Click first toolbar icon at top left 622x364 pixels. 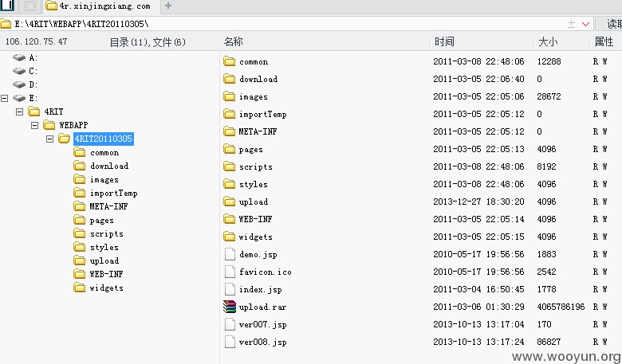[x=7, y=5]
